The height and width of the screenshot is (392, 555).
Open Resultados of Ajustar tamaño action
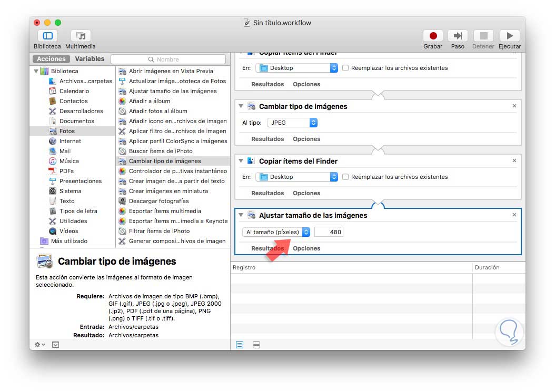coord(267,248)
